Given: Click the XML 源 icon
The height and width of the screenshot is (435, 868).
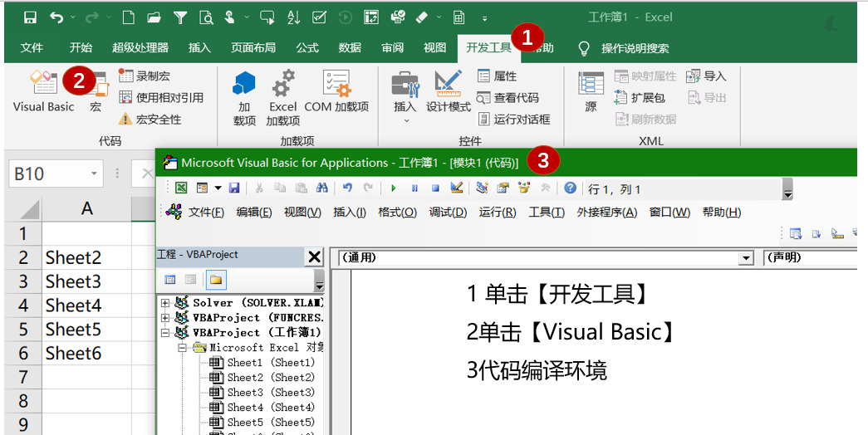Looking at the screenshot, I should click(591, 91).
